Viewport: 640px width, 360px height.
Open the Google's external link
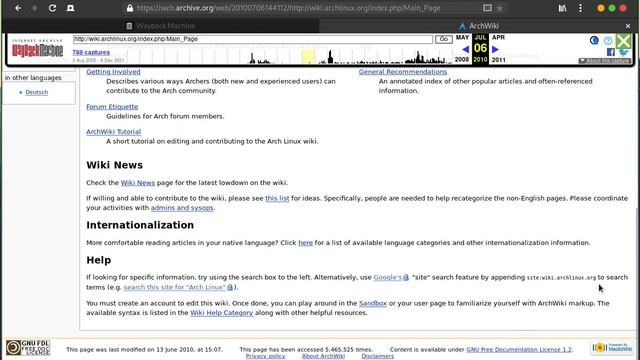387,278
